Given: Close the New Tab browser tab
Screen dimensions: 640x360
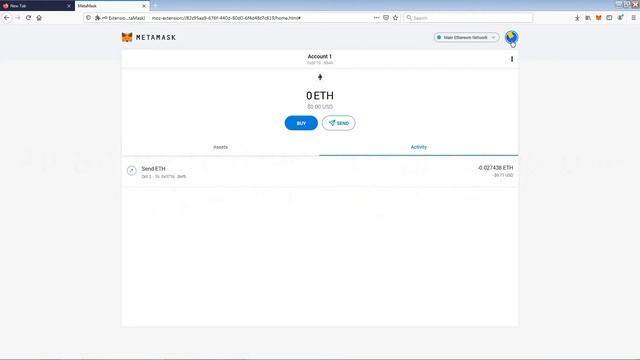Looking at the screenshot, I should (69, 6).
